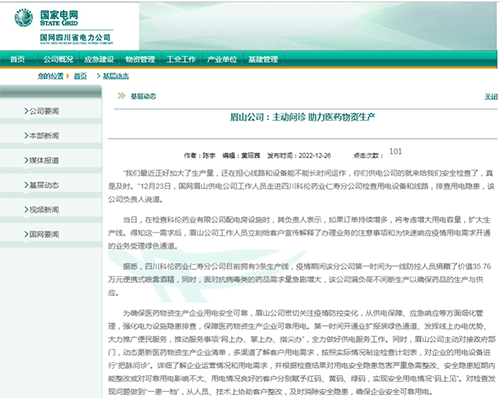
Task: Click the 国家电网 State Grid brand text
Action: click(59, 18)
